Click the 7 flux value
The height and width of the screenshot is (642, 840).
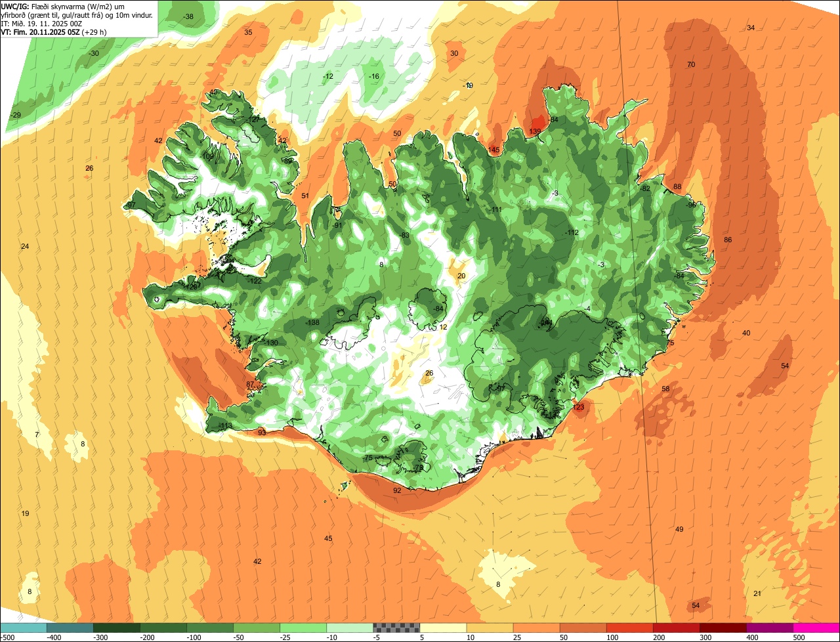click(37, 435)
